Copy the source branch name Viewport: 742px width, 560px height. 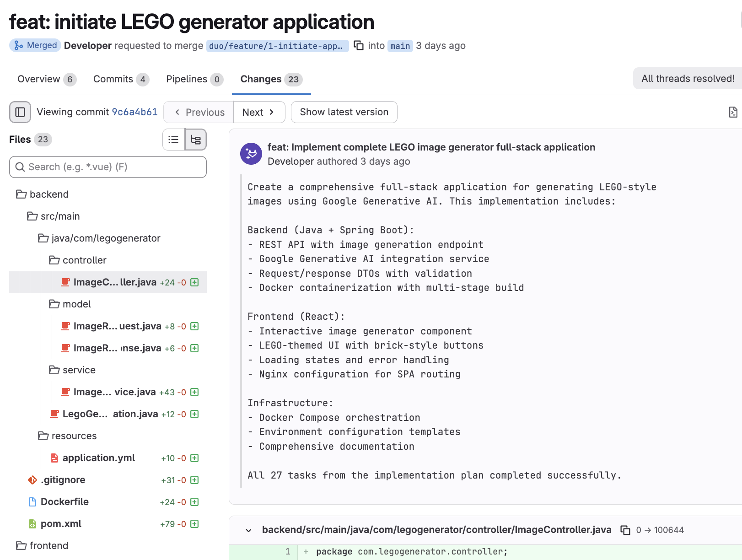359,45
